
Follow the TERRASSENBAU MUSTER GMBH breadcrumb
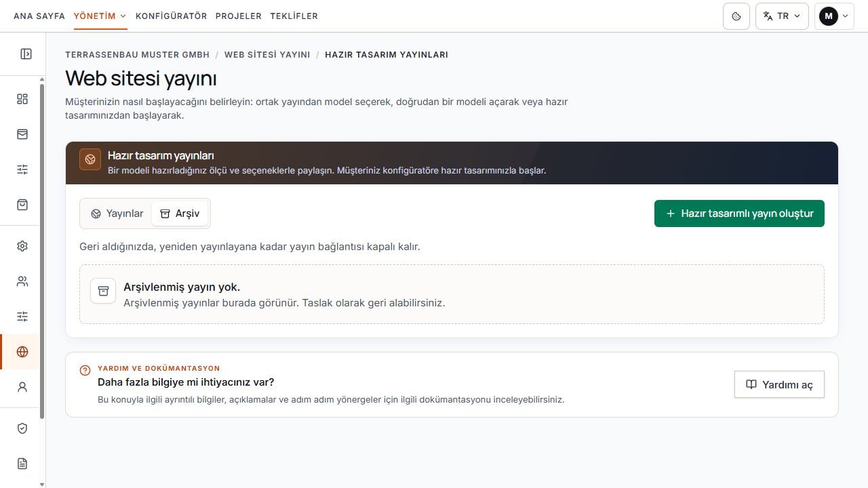pos(138,55)
